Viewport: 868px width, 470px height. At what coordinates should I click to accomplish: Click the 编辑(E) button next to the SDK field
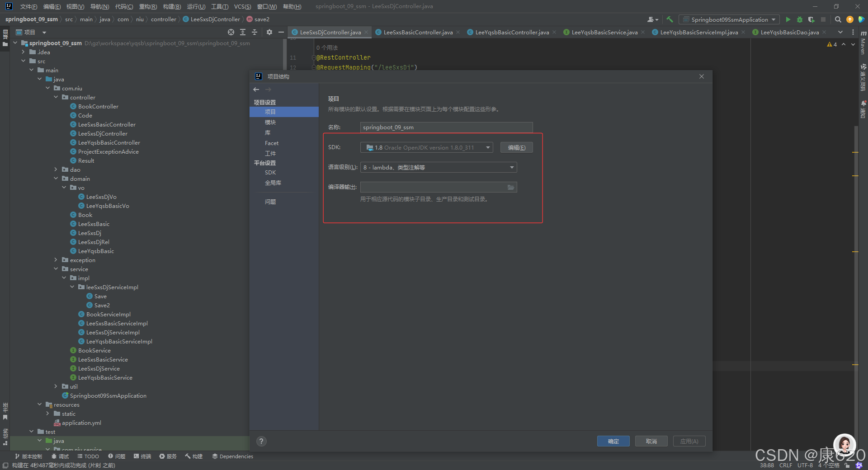tap(516, 147)
